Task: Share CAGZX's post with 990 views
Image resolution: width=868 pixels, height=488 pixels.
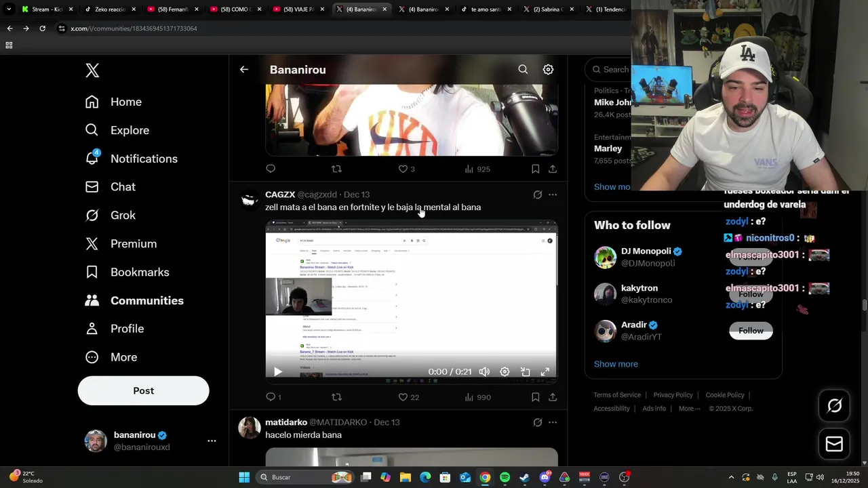Action: pyautogui.click(x=553, y=397)
